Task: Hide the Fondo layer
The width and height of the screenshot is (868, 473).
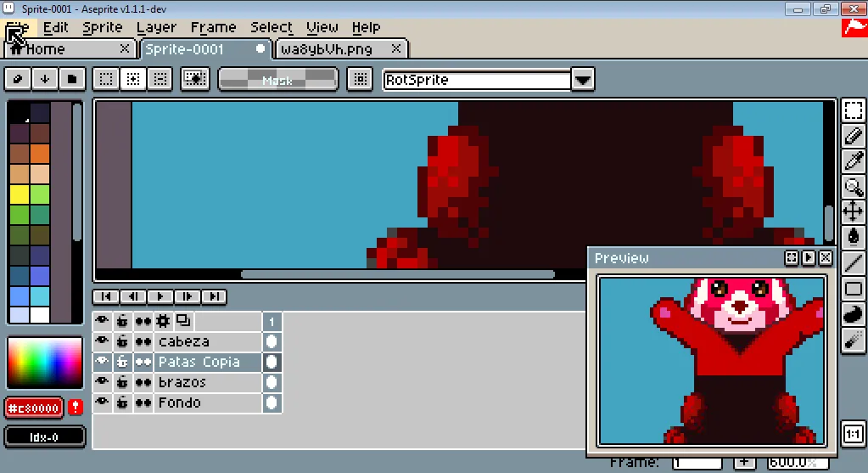Action: pos(102,403)
